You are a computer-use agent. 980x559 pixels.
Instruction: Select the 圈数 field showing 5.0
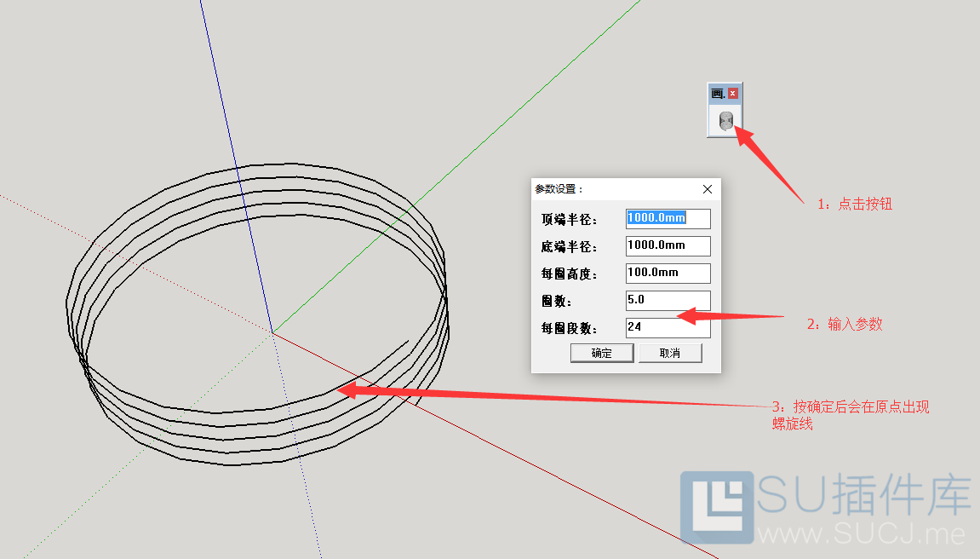668,300
